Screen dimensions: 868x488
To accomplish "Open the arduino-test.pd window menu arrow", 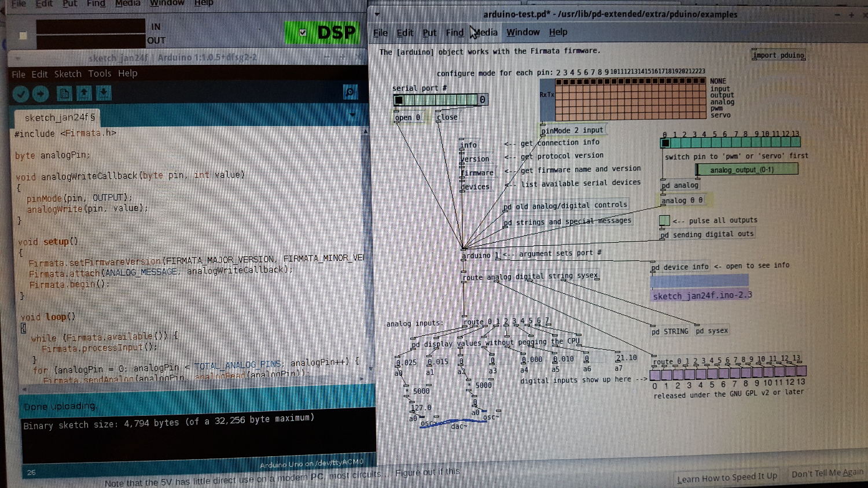I will [377, 14].
